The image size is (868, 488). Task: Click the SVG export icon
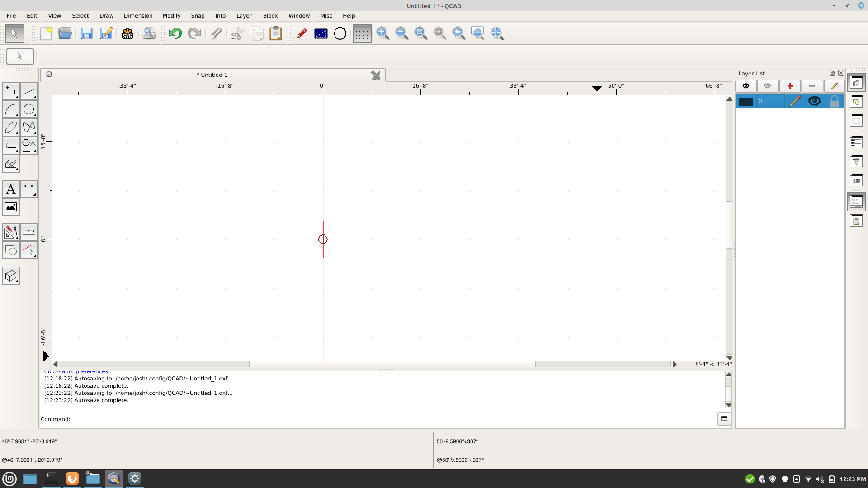click(127, 33)
